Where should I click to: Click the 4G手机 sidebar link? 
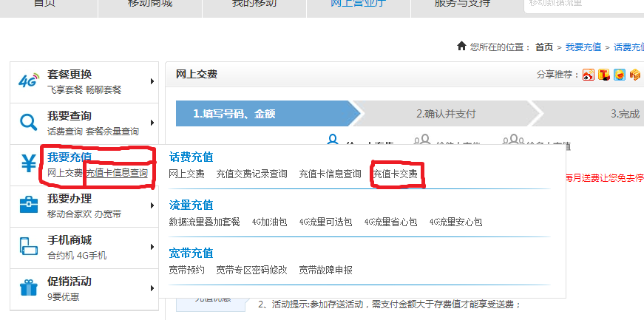92,256
